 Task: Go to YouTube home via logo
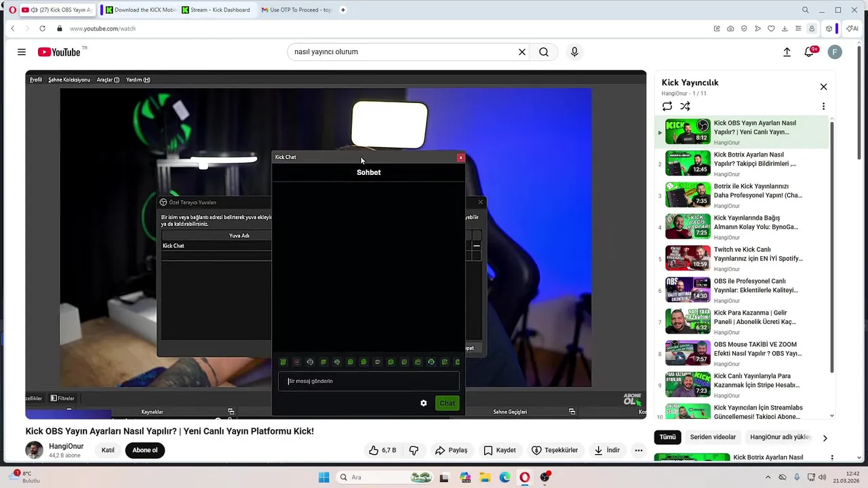pos(60,52)
